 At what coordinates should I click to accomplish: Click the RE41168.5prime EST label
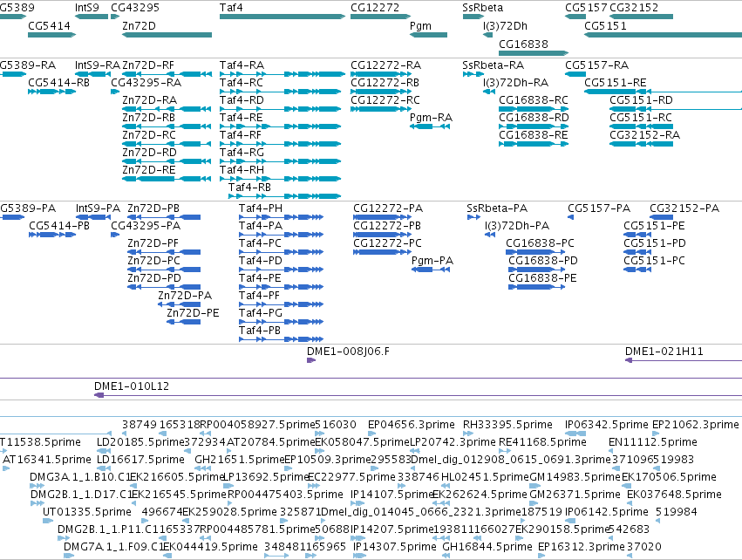(x=543, y=442)
